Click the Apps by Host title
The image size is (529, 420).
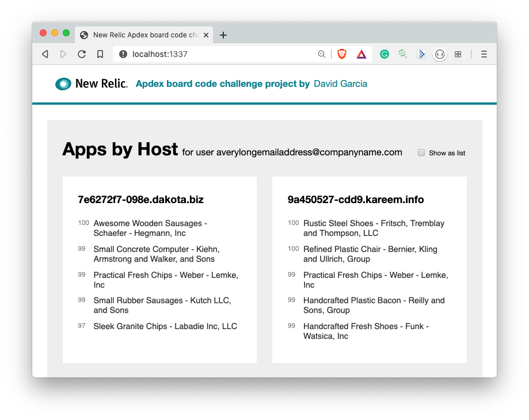coord(120,150)
